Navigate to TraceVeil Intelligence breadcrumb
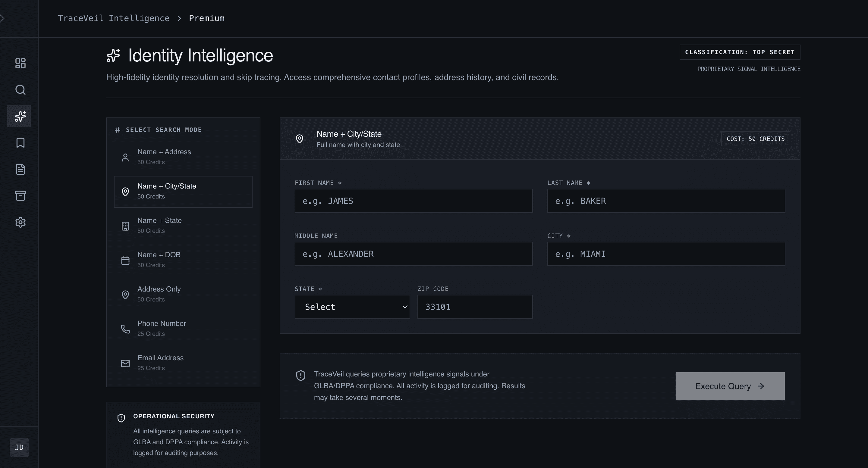Image resolution: width=868 pixels, height=468 pixels. coord(114,18)
